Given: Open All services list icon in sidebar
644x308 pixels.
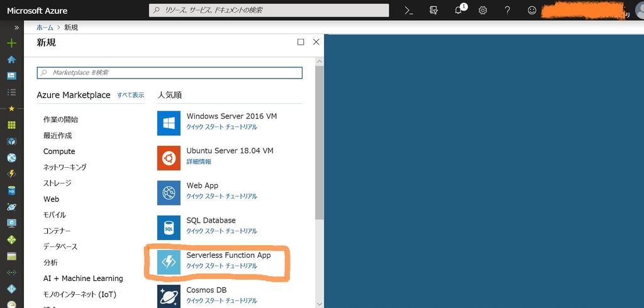Looking at the screenshot, I should [11, 92].
